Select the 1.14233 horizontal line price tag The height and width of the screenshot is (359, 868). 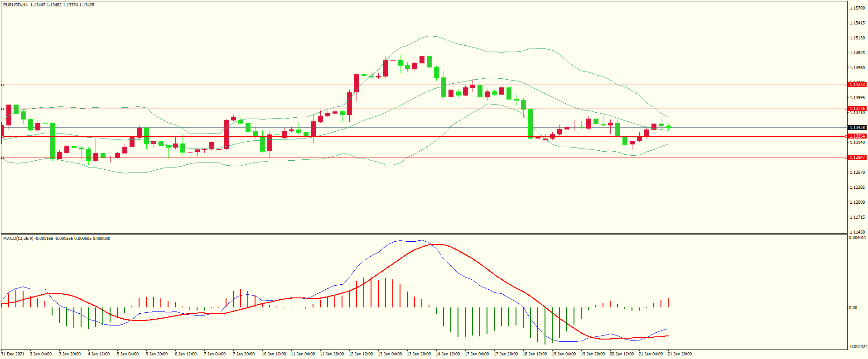[x=857, y=85]
